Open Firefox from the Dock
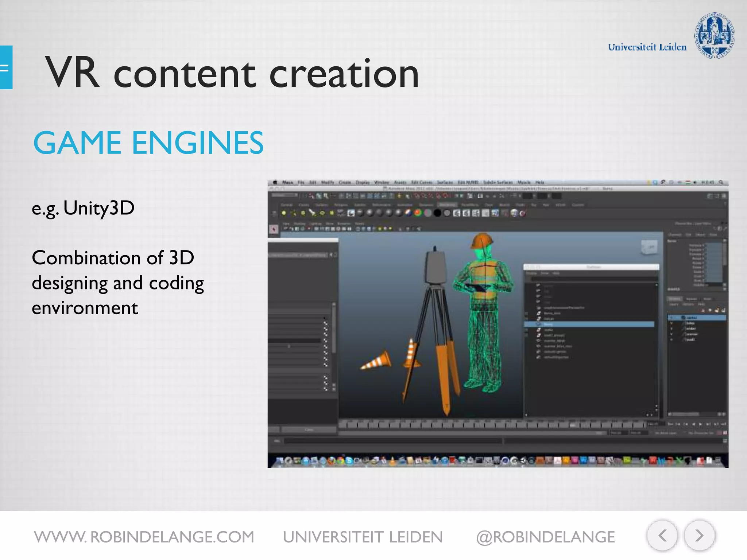 [x=332, y=461]
